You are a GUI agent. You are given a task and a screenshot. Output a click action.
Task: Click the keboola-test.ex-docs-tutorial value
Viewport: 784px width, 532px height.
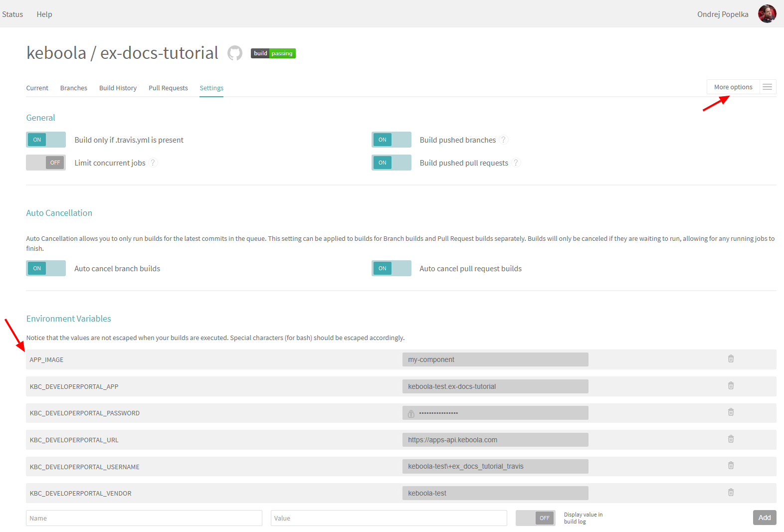[495, 386]
